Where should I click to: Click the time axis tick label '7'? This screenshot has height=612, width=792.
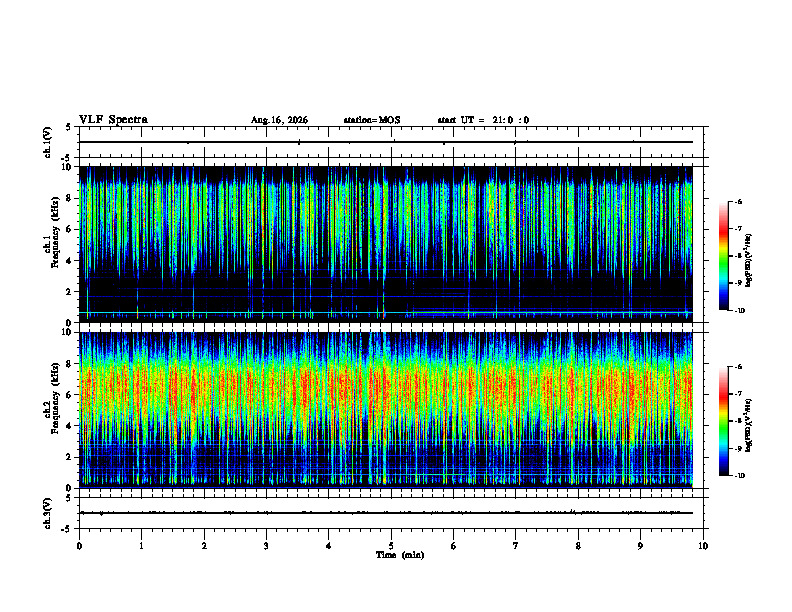[516, 546]
